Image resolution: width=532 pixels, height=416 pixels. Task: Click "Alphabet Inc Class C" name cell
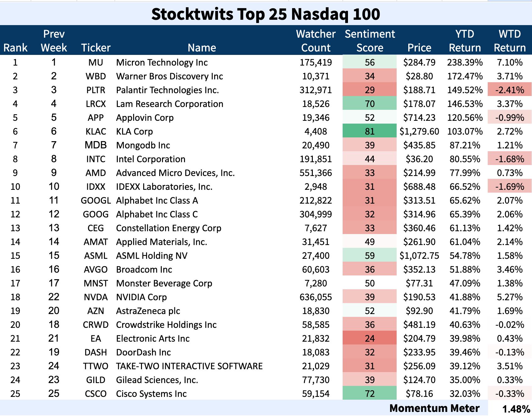157,214
